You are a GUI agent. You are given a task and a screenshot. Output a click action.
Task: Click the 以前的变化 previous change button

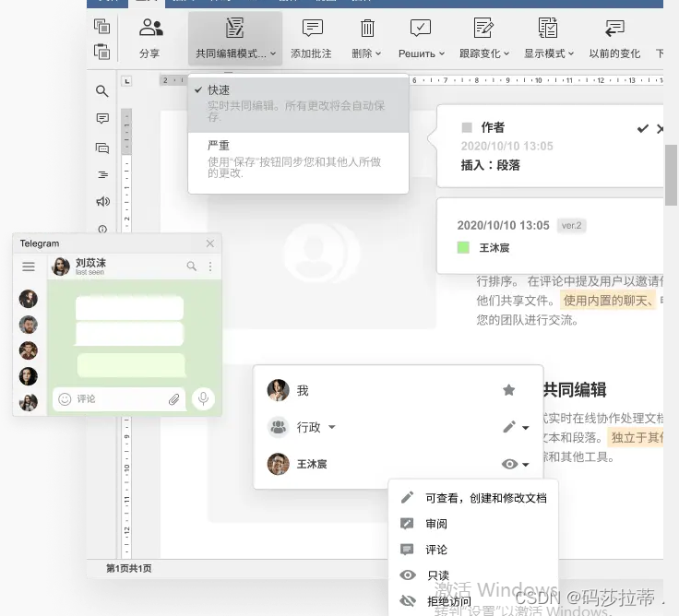pyautogui.click(x=614, y=39)
